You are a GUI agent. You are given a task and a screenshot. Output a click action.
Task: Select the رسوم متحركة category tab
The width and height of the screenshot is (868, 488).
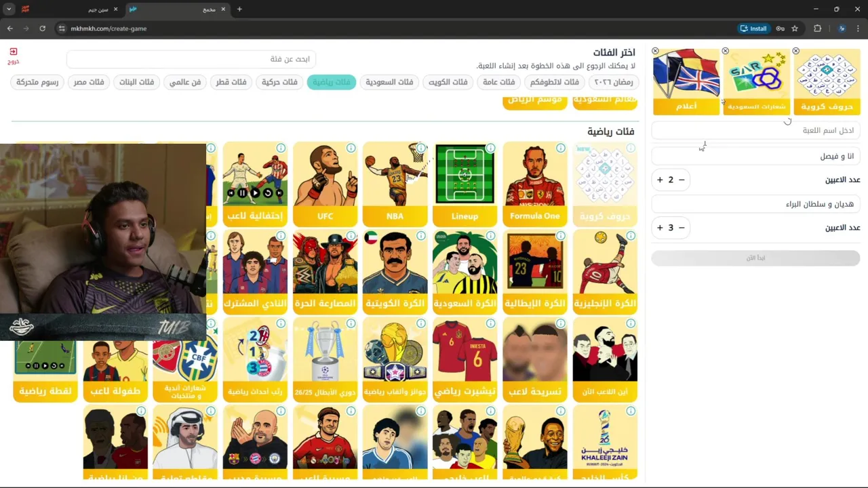(37, 82)
